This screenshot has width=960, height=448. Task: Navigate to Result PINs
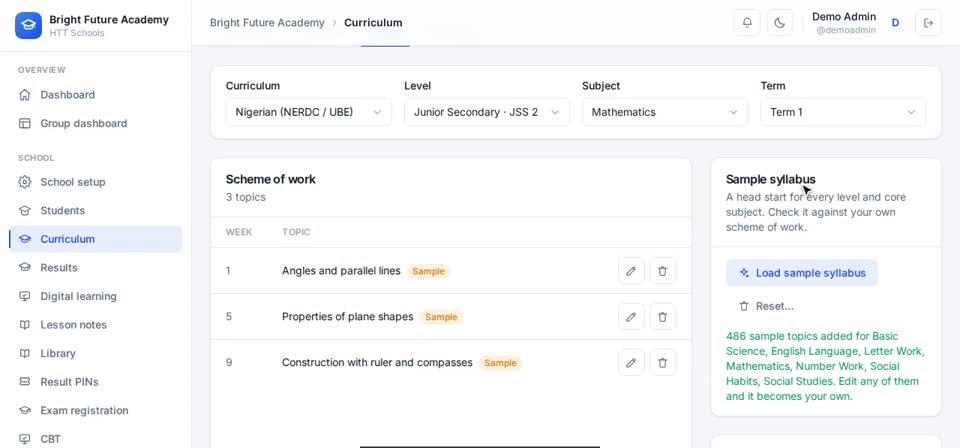96,382
